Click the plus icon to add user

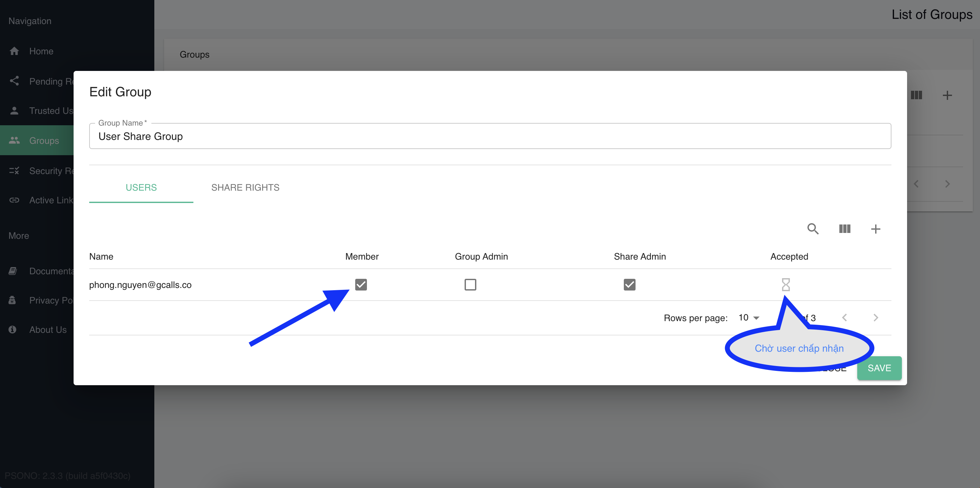875,229
